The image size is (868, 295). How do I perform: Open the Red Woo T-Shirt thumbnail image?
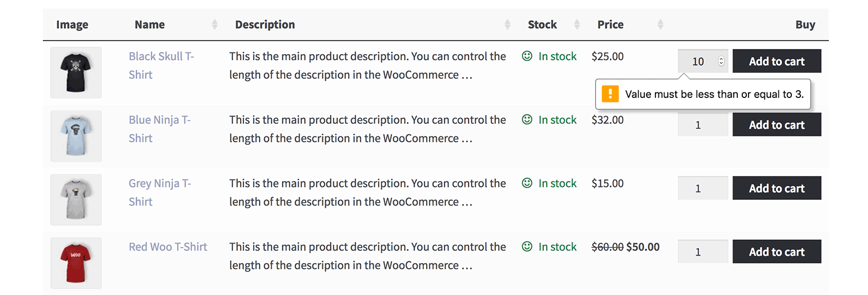(x=76, y=263)
